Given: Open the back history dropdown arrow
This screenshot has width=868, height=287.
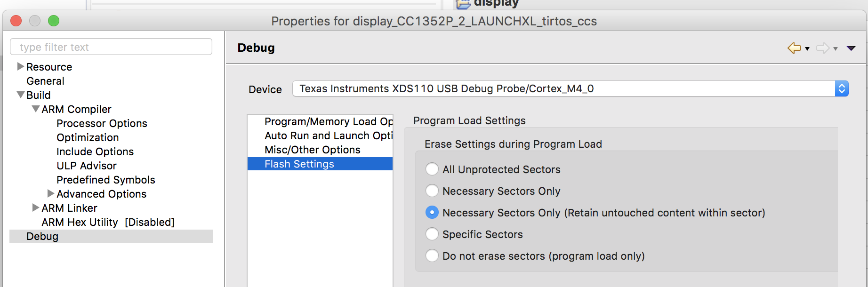Looking at the screenshot, I should [x=807, y=49].
